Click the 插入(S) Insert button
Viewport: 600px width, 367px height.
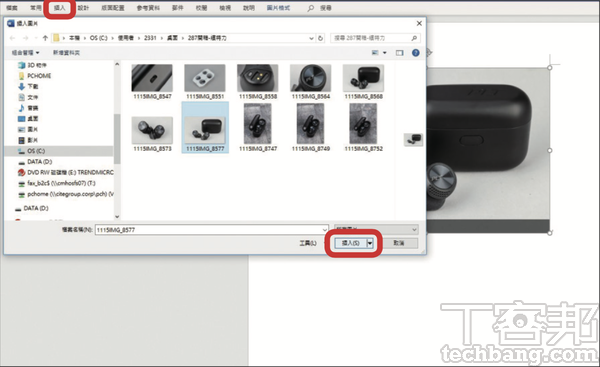tap(351, 243)
